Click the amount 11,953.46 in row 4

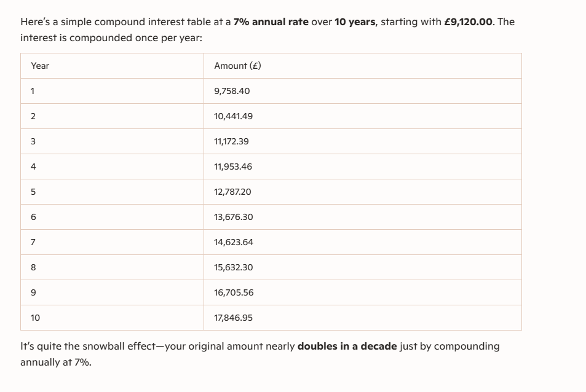coord(233,167)
